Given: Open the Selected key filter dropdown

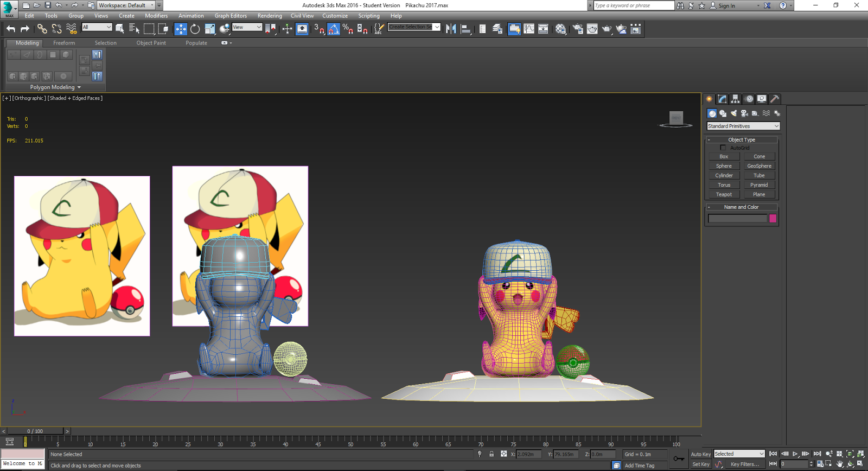Looking at the screenshot, I should click(739, 454).
